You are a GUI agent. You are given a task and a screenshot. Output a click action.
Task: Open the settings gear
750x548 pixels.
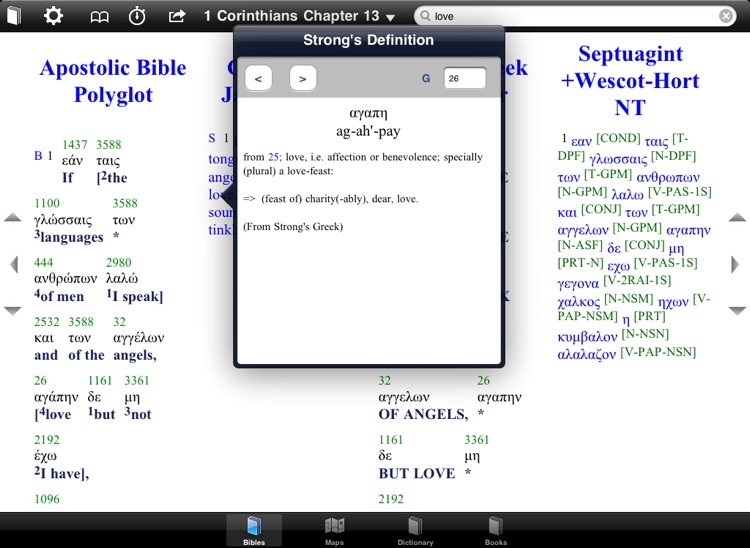53,16
